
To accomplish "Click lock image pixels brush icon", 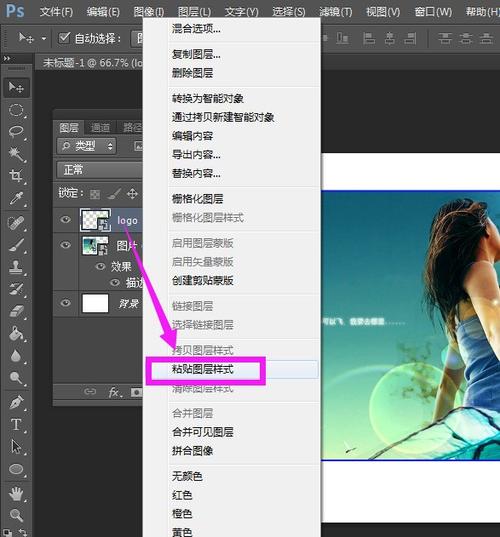I will click(113, 194).
